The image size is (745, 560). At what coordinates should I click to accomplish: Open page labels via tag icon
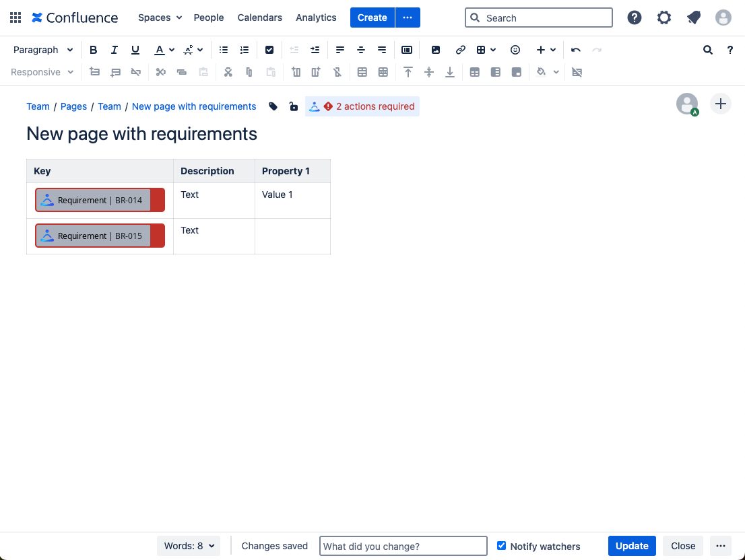click(273, 106)
